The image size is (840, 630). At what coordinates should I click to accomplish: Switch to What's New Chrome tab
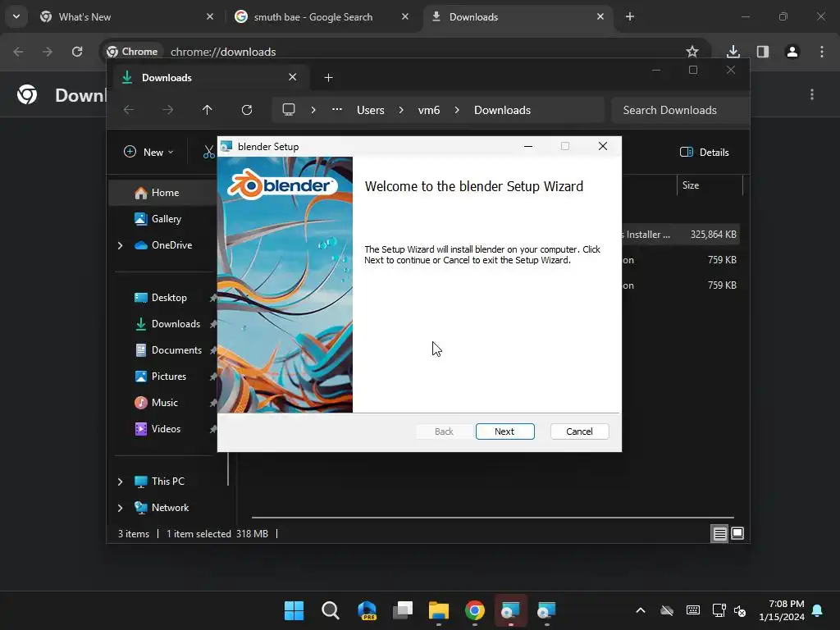click(x=127, y=17)
